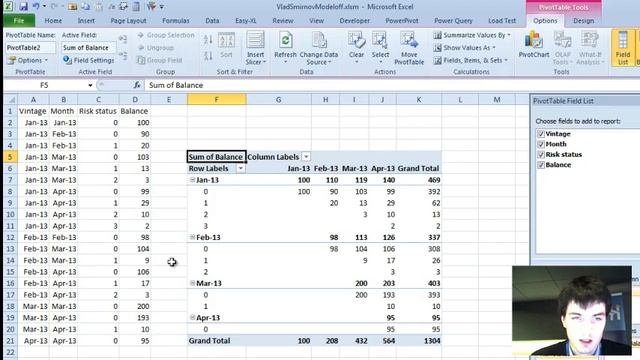Screen dimensions: 640x360
Task: Click the Save icon in quick access toolbar
Action: click(23, 7)
